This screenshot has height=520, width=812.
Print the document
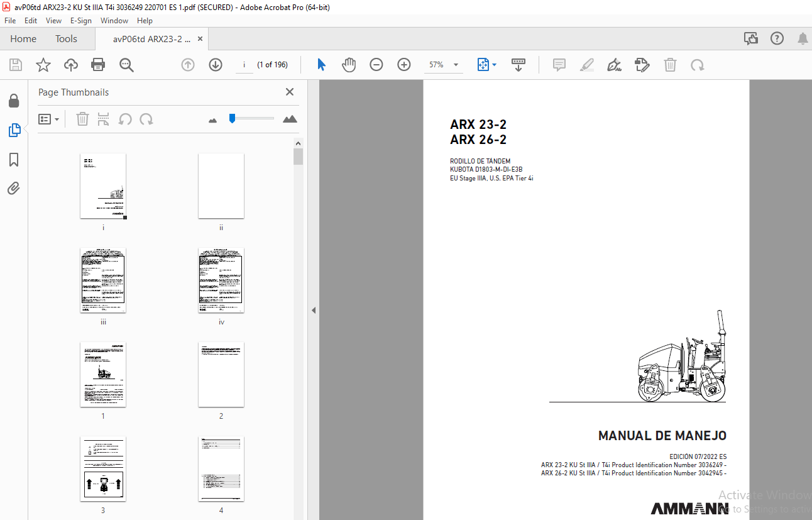click(98, 65)
